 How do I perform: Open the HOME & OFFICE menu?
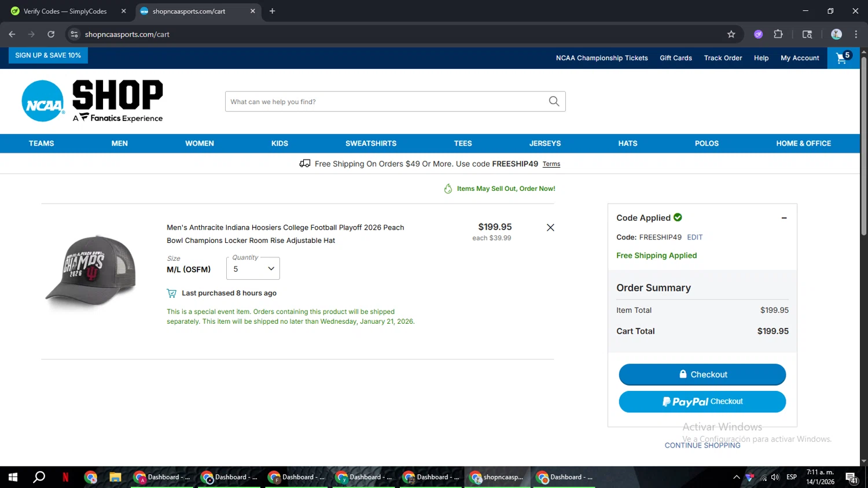click(804, 143)
